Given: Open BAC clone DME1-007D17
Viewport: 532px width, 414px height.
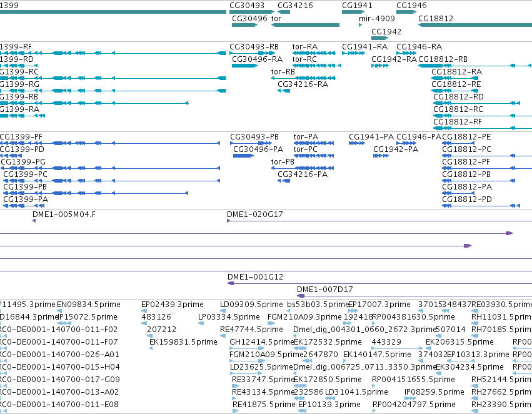Looking at the screenshot, I should pos(324,290).
